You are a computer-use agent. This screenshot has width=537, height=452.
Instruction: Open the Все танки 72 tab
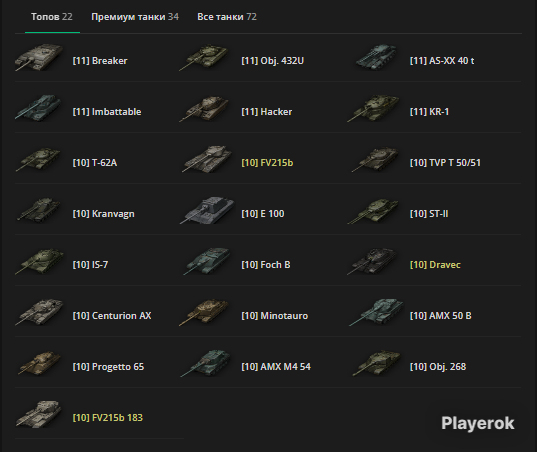(x=227, y=17)
